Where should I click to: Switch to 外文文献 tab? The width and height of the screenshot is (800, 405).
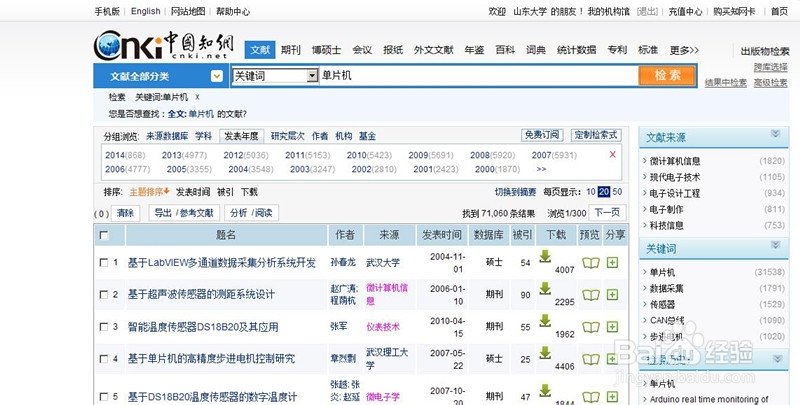[x=434, y=50]
